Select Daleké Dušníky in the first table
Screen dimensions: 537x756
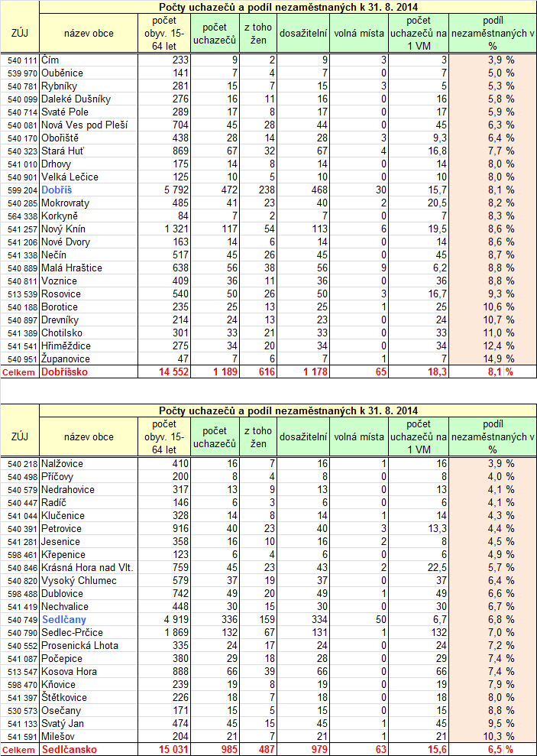[x=89, y=99]
